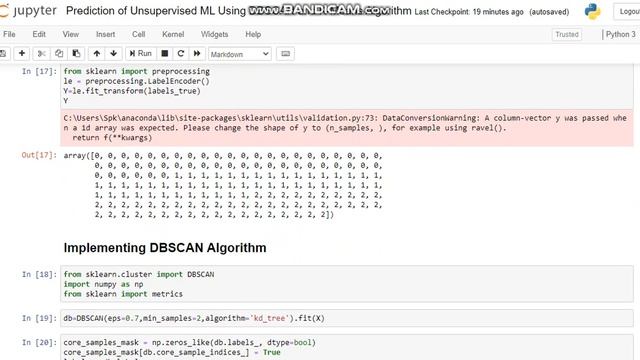The image size is (640, 360).
Task: Click the In [18] prompt label
Action: (39, 274)
